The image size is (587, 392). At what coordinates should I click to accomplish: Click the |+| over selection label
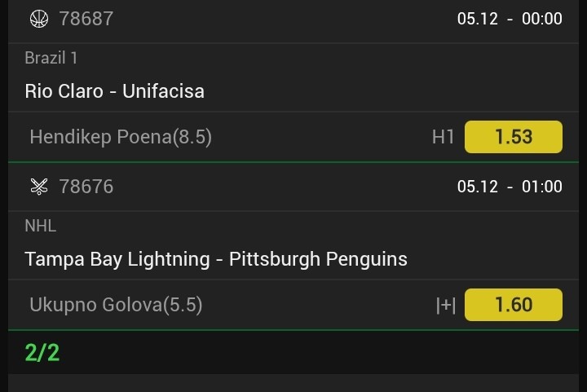445,306
